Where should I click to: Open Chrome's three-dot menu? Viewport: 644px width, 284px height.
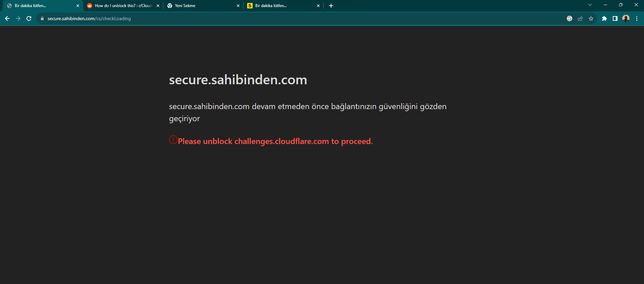coord(637,18)
